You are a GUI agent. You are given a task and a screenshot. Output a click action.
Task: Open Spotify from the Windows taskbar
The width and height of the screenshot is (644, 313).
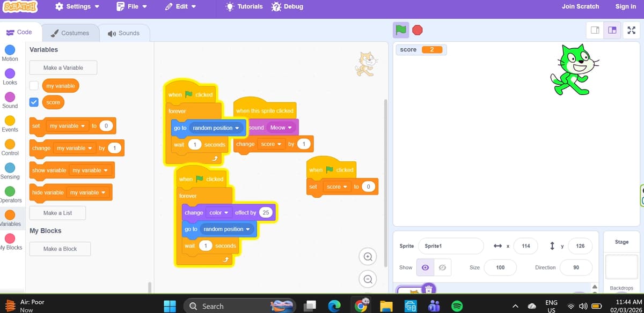coord(457,306)
